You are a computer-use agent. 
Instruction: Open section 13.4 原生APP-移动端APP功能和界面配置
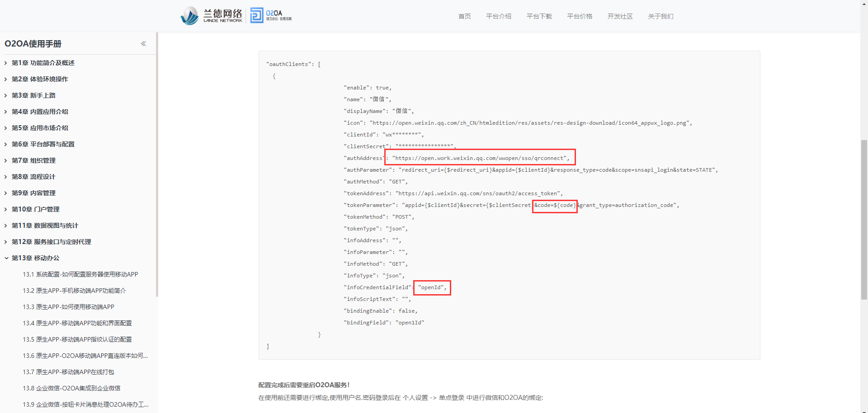77,323
